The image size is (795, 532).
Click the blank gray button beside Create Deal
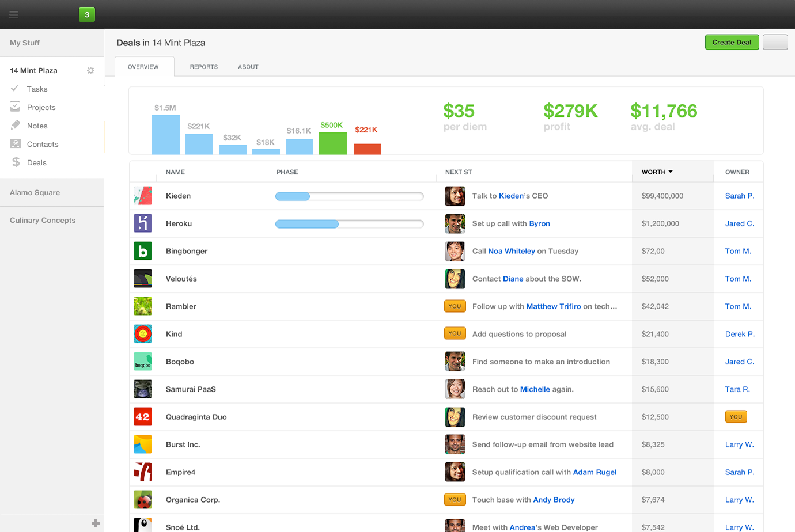pos(775,42)
